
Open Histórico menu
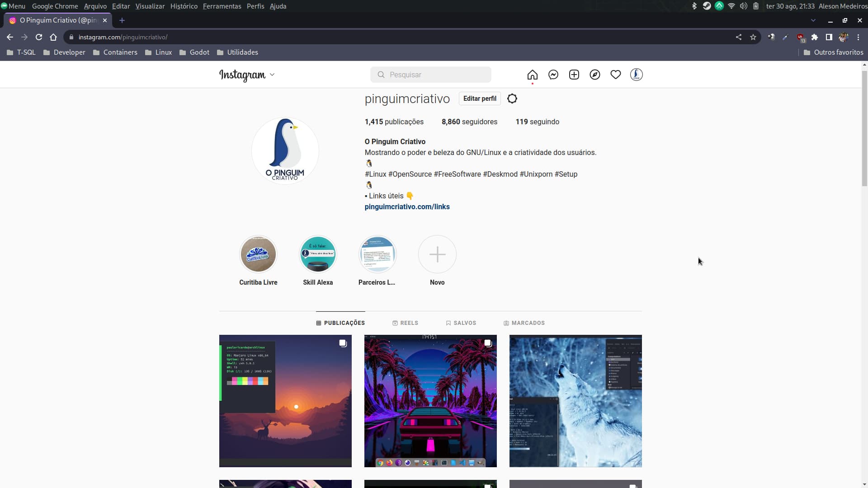coord(184,6)
